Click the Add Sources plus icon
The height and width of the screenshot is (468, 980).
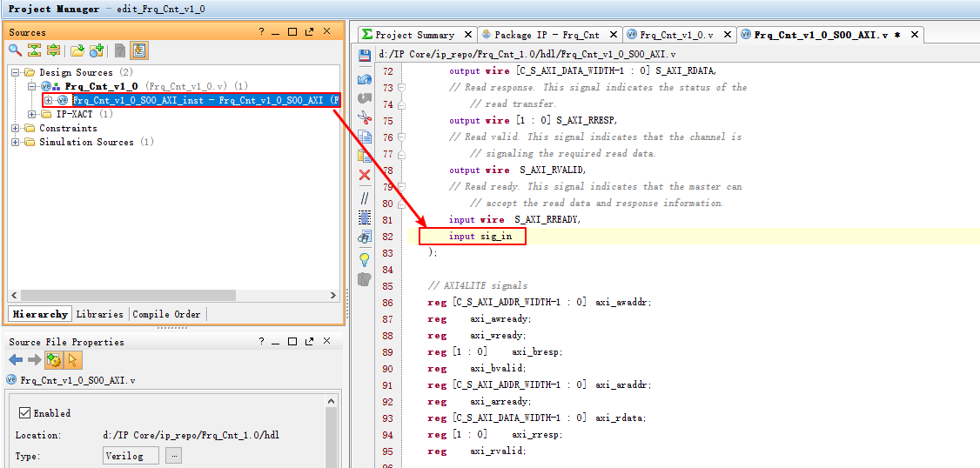pos(97,50)
